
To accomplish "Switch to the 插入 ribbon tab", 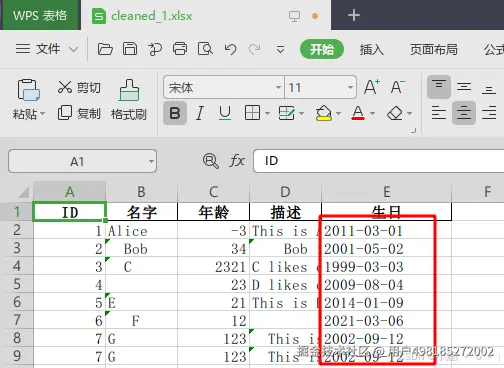I will pyautogui.click(x=371, y=50).
